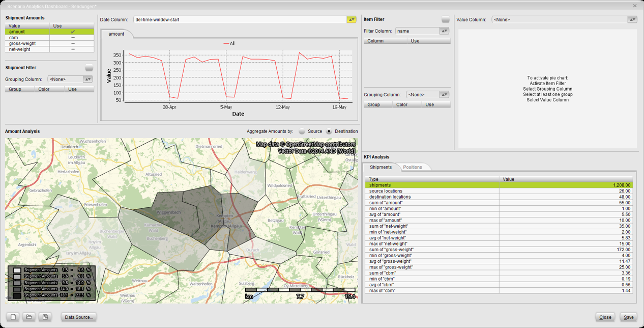Click the new document icon button

click(13, 317)
